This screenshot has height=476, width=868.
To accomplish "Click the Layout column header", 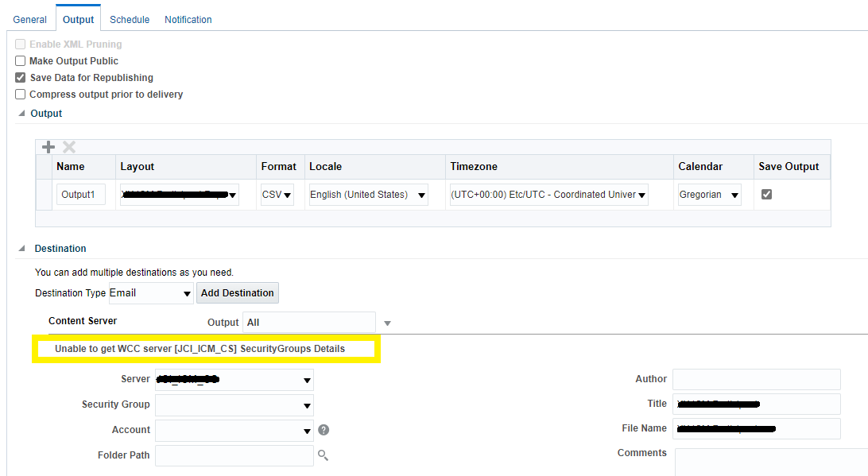I will (186, 167).
